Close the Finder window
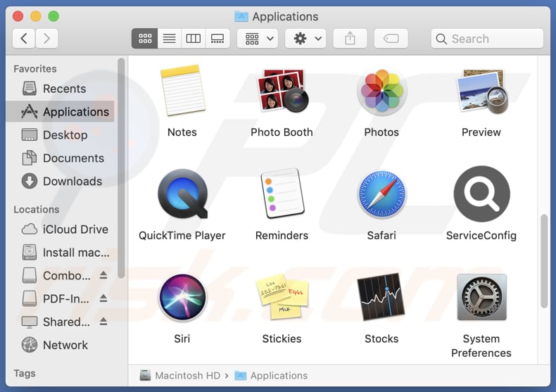Viewport: 556px width, 392px height. [18, 16]
